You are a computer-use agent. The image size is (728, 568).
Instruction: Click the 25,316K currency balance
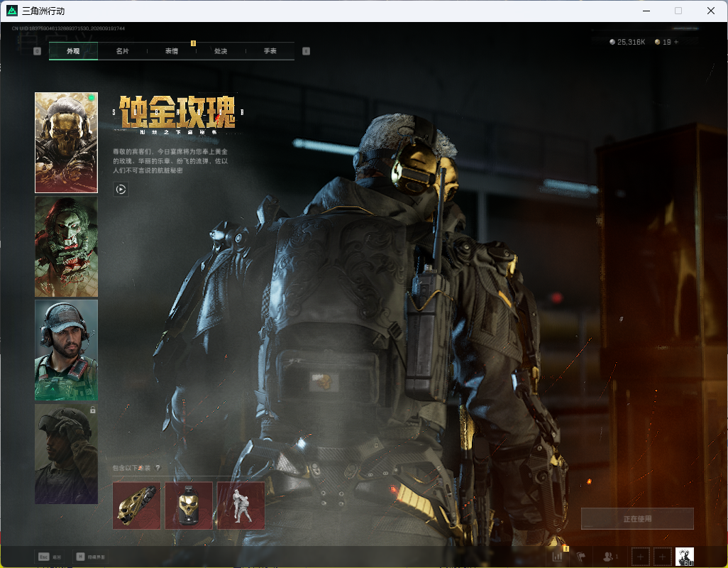[627, 42]
